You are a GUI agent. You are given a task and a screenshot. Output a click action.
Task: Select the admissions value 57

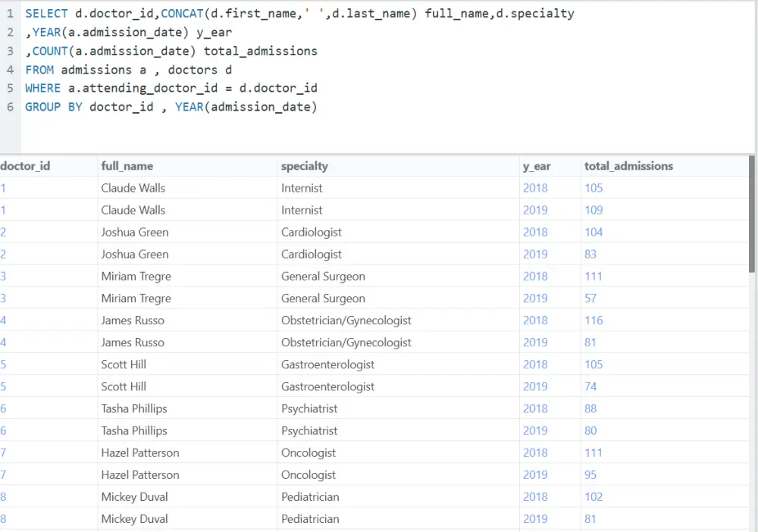coord(590,299)
